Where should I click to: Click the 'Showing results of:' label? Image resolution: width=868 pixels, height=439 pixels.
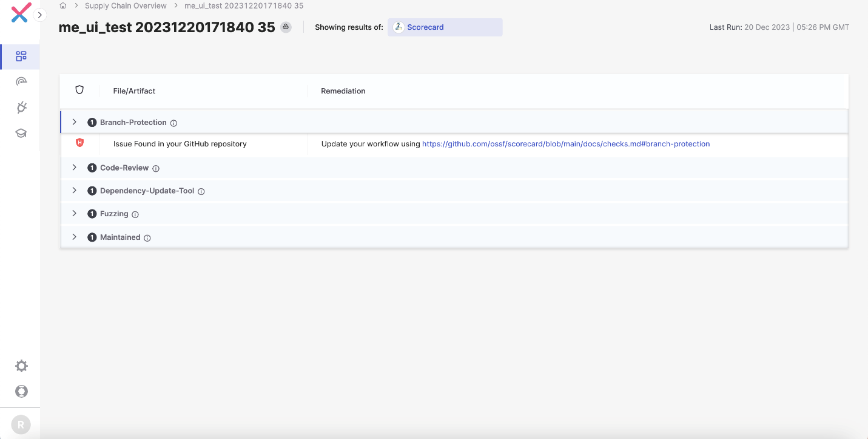pos(349,27)
